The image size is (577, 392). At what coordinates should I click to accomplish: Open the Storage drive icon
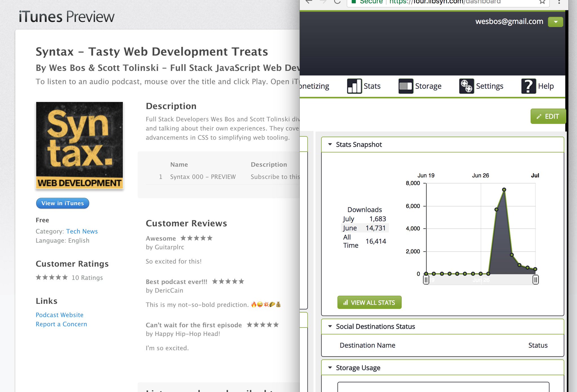(x=406, y=86)
